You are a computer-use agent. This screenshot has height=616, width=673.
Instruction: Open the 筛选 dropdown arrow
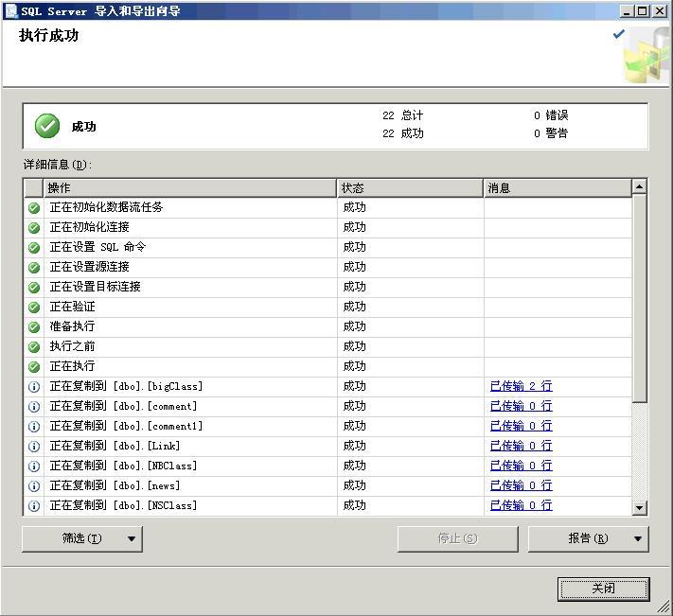click(131, 538)
